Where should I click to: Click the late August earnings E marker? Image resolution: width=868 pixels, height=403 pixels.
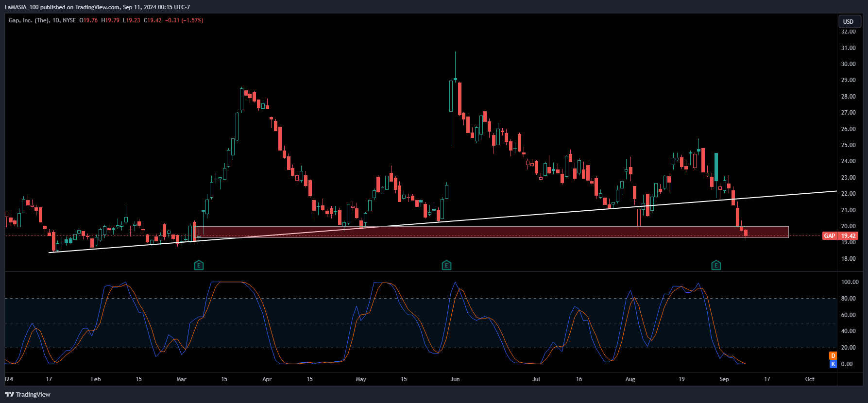pos(716,265)
